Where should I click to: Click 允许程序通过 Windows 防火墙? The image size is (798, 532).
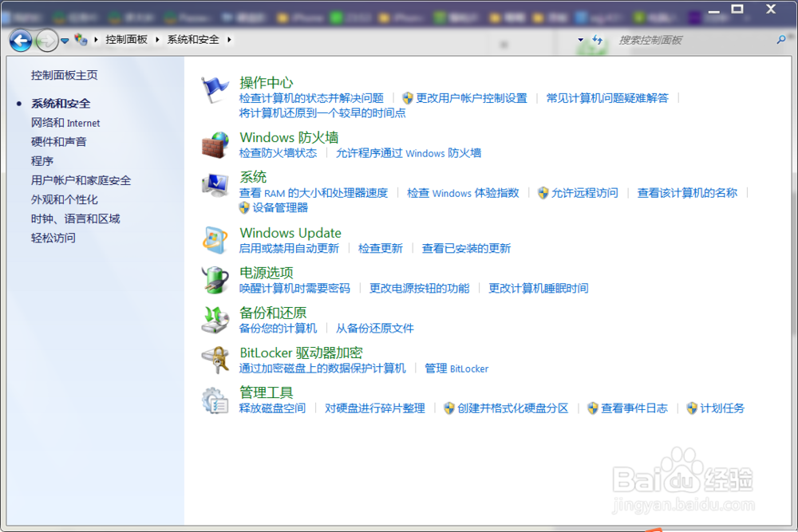[408, 153]
